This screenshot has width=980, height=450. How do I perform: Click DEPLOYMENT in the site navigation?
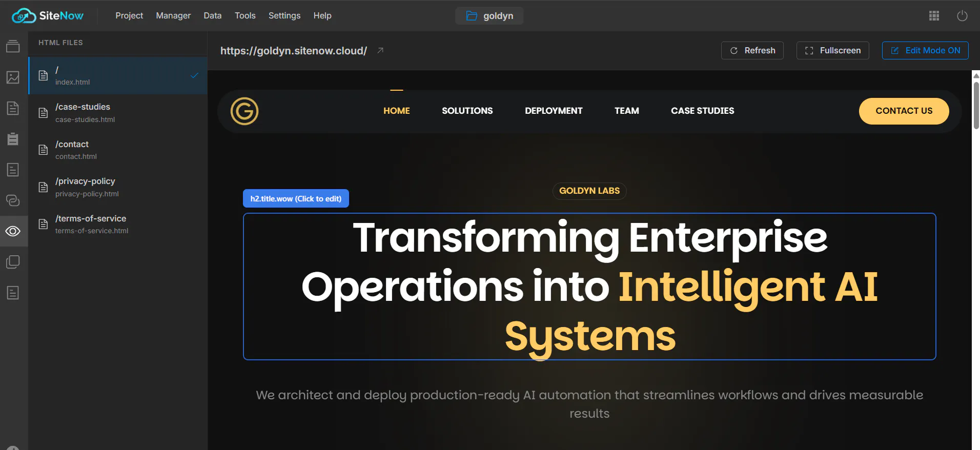[554, 111]
